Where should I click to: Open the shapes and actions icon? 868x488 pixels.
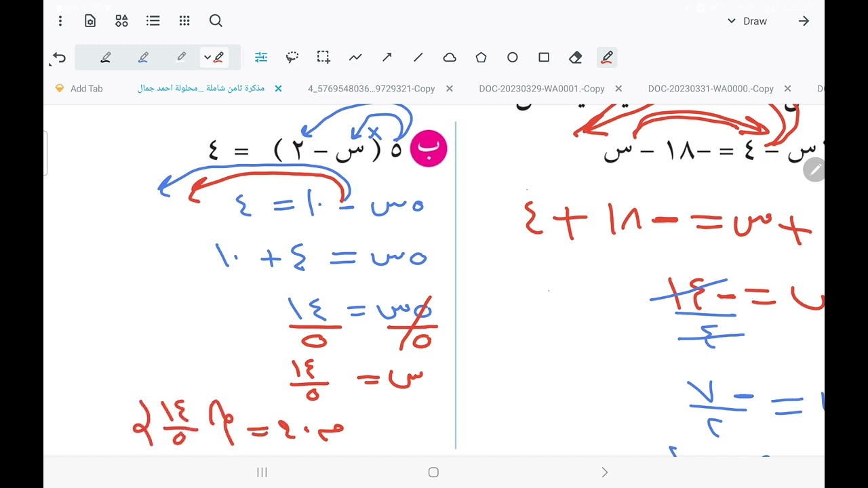point(121,21)
